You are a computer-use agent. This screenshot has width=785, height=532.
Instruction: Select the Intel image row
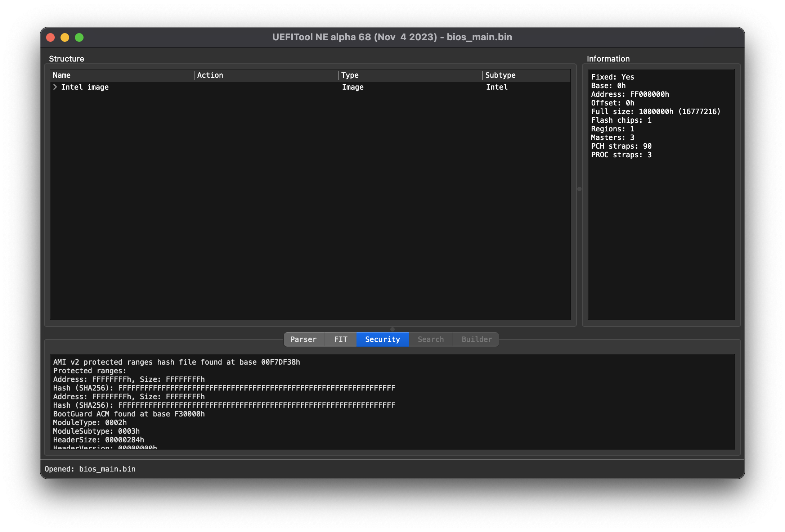310,87
